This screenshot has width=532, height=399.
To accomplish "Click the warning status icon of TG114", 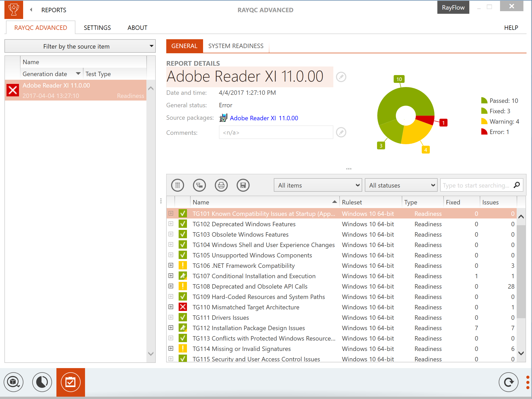I will (x=183, y=349).
